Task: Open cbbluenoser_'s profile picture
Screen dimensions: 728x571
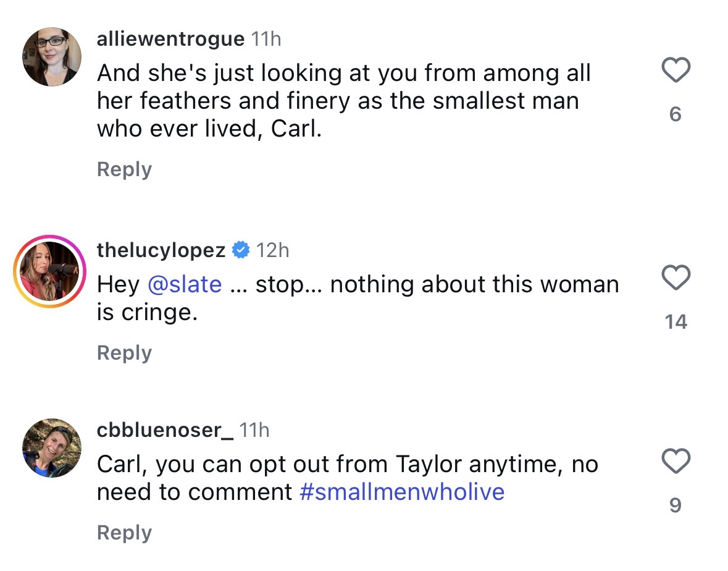Action: click(x=52, y=448)
